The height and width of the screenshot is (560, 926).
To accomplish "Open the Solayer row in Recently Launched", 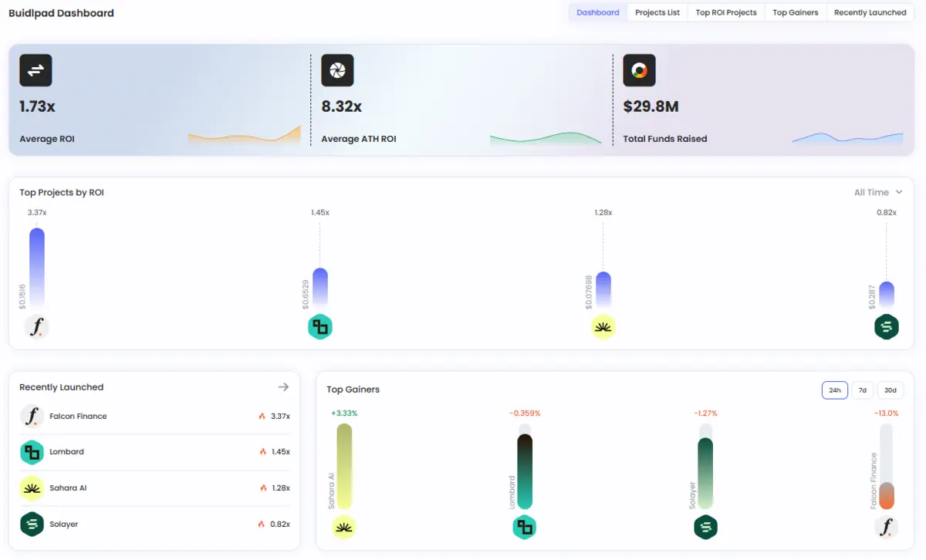I will tap(63, 525).
